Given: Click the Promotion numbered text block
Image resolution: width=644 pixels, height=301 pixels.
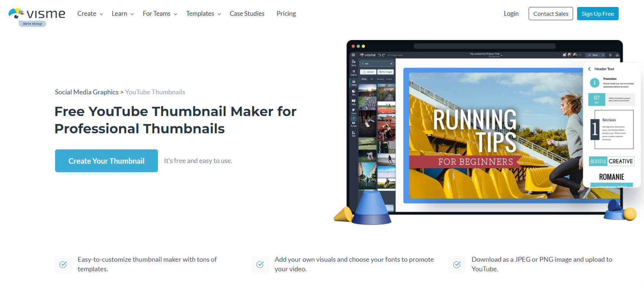Looking at the screenshot, I should pos(612,83).
